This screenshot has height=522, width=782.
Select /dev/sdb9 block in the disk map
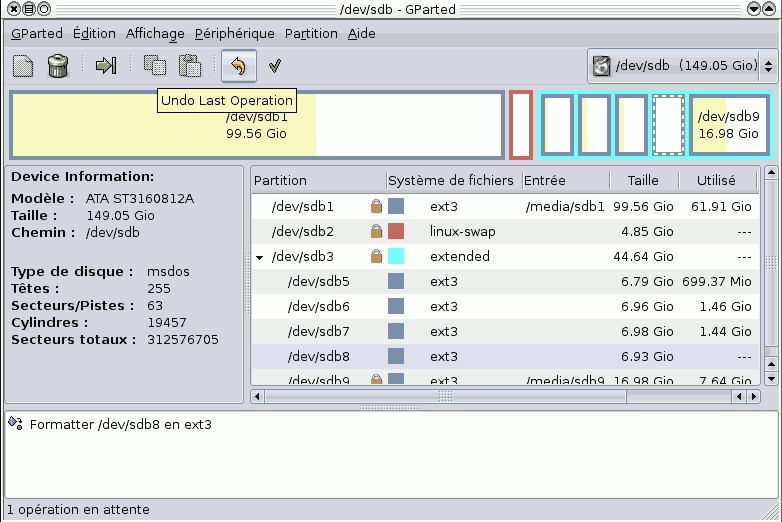[729, 125]
